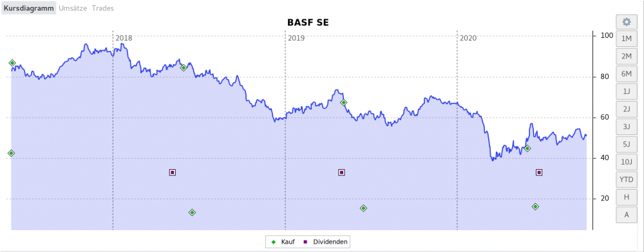Select the 2020 dividend marker
The width and height of the screenshot is (644, 252).
(539, 172)
